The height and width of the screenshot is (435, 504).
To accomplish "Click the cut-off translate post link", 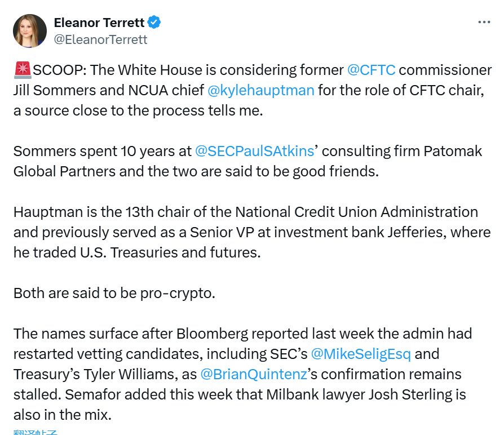I will click(36, 432).
